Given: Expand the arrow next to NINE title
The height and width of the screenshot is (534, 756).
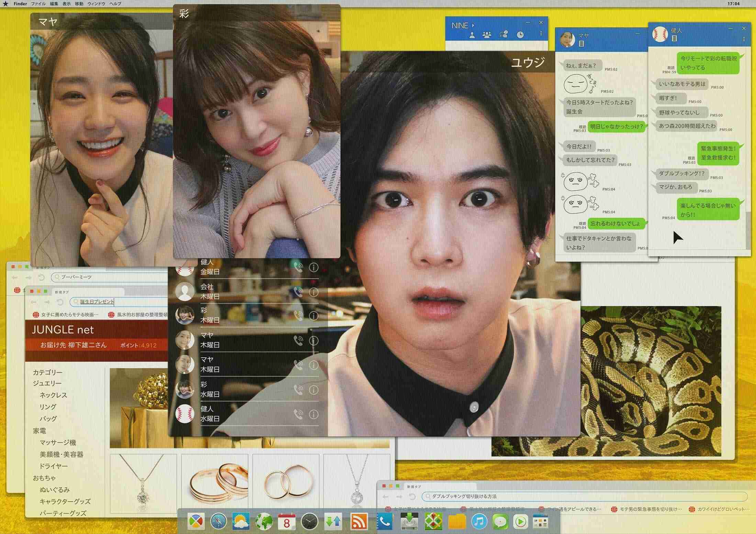Looking at the screenshot, I should pos(473,25).
